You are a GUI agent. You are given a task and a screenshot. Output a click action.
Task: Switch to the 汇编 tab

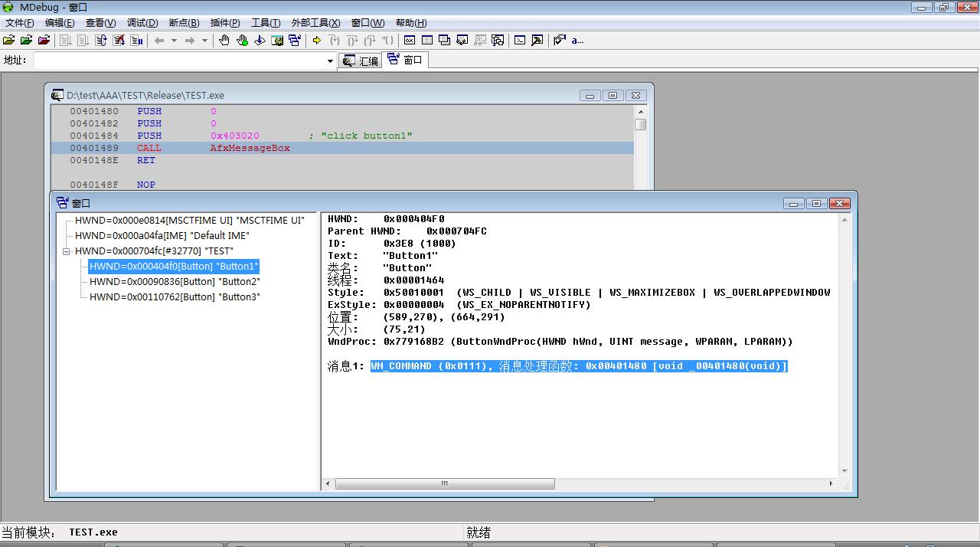(x=361, y=61)
